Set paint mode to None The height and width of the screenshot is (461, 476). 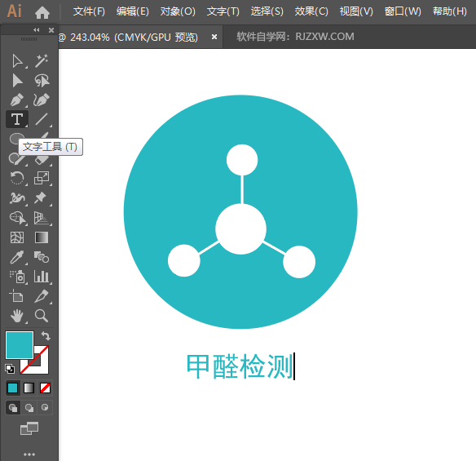tap(45, 388)
